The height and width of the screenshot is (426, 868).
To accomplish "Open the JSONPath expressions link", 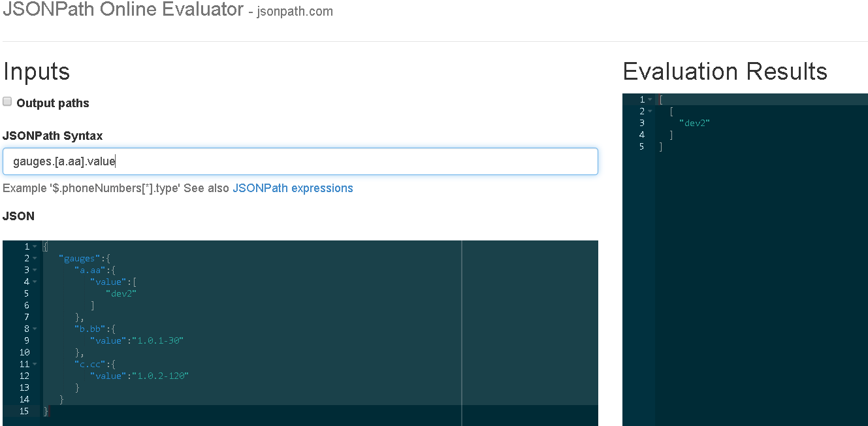I will point(292,188).
